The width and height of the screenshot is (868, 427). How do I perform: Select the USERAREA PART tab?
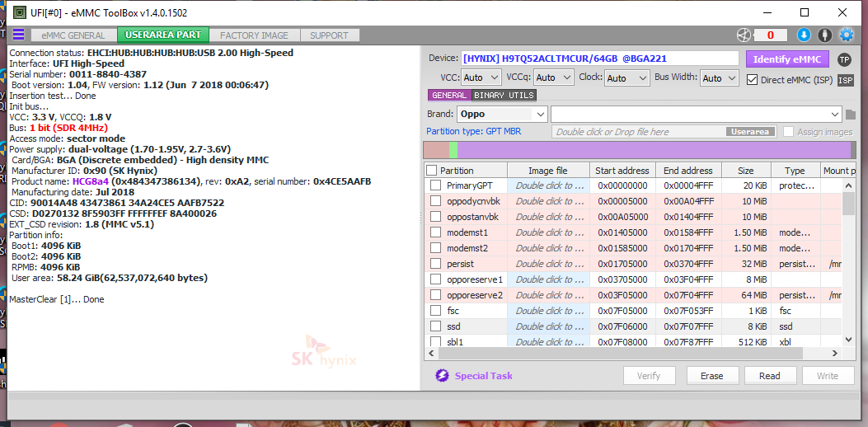click(x=162, y=35)
